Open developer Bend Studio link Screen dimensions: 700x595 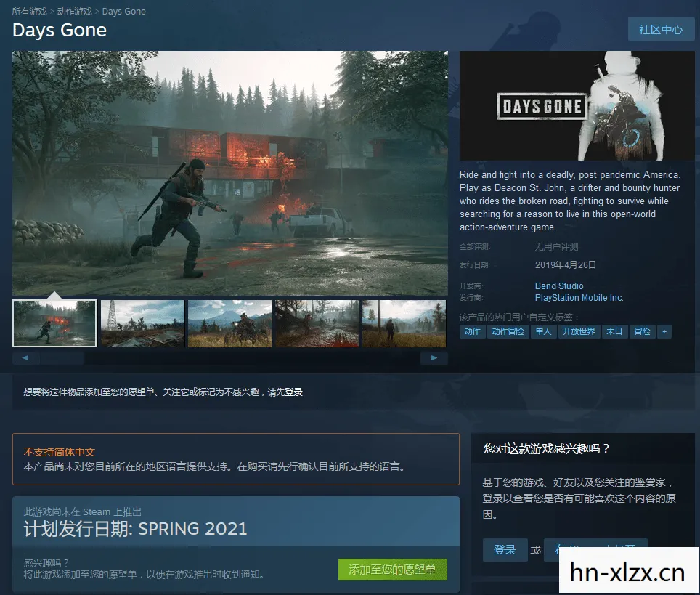tap(559, 286)
